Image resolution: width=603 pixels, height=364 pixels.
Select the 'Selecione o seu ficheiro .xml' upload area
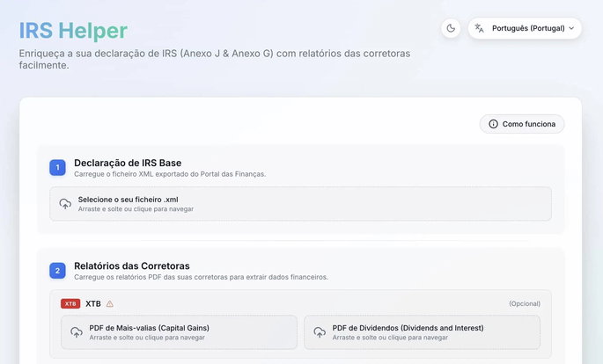coord(300,204)
